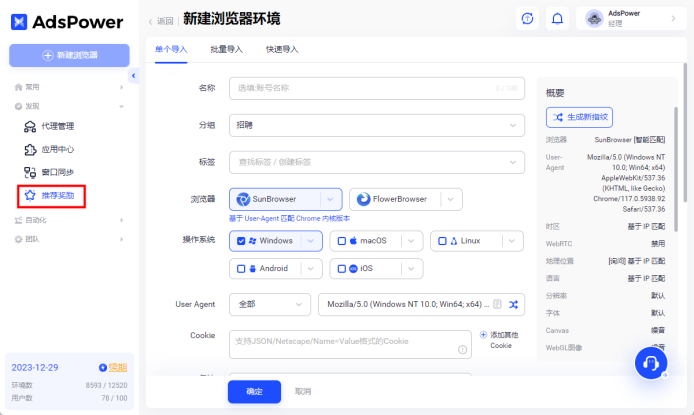Click the Cookie text area

click(x=350, y=344)
